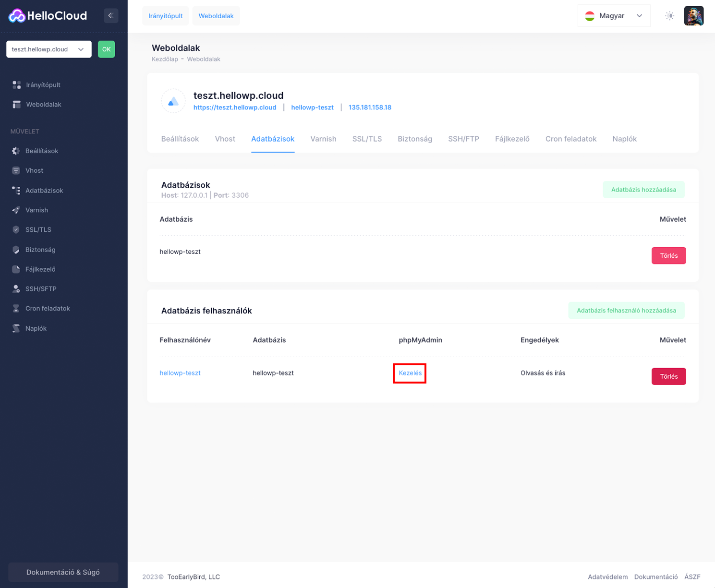
Task: Click the Host 127.0.0.1 Port 3306 text
Action: [x=205, y=195]
